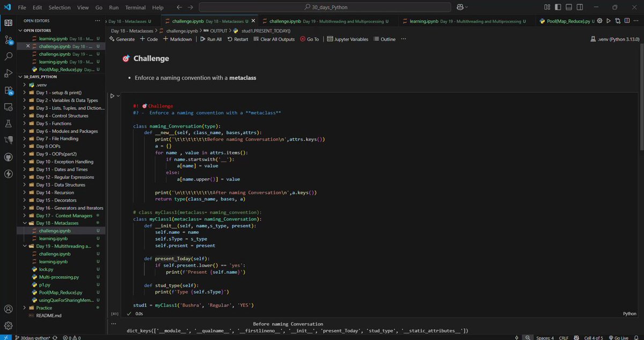
Task: Navigate forward with the right arrow
Action: [189, 8]
